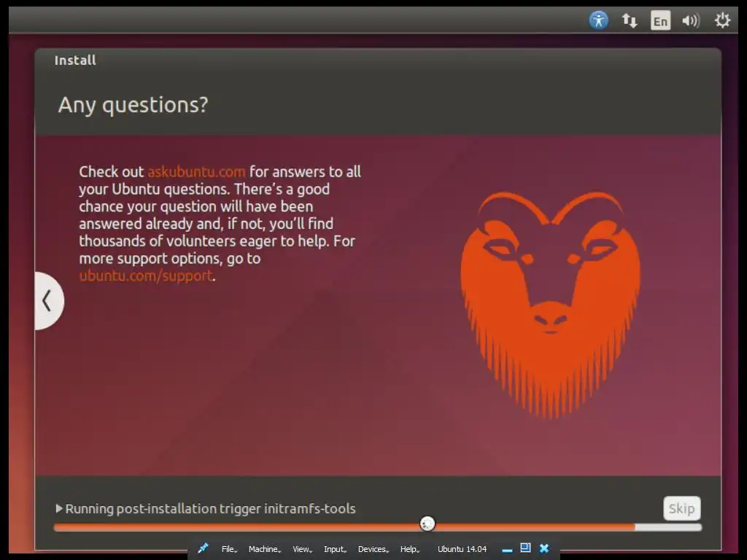Open the Machine menu
747x560 pixels.
click(x=264, y=549)
